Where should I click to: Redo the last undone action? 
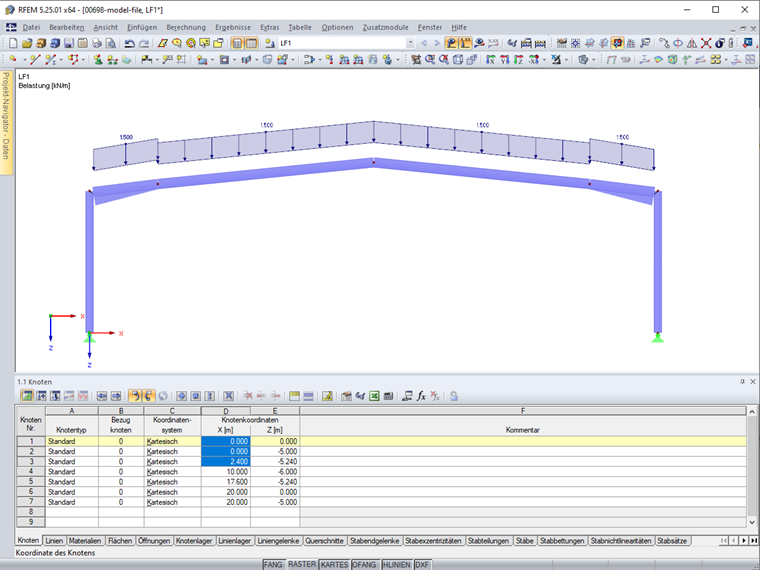(144, 43)
